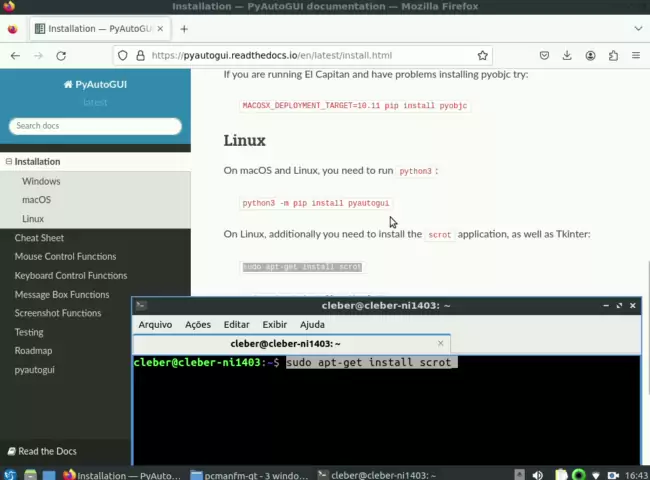This screenshot has width=650, height=480.
Task: Go back to the previous page
Action: click(x=14, y=56)
